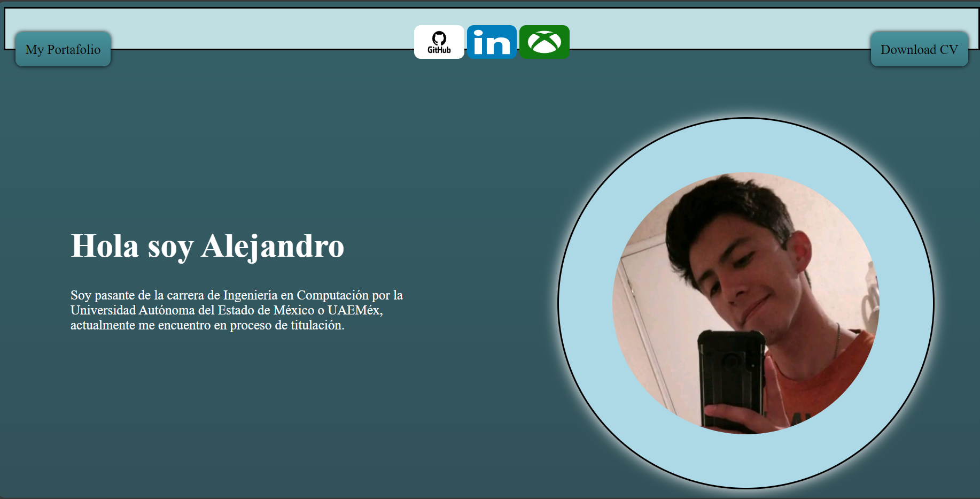The height and width of the screenshot is (499, 980).
Task: Open the portfolio via the top-left teal button
Action: pyautogui.click(x=63, y=49)
